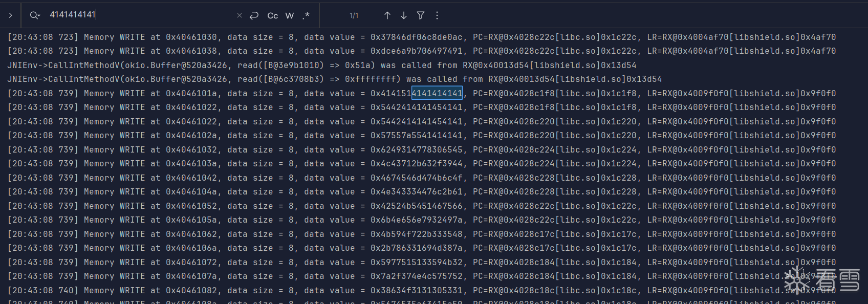
Task: Click the timestamp [20:43:08 740]
Action: coord(43,290)
